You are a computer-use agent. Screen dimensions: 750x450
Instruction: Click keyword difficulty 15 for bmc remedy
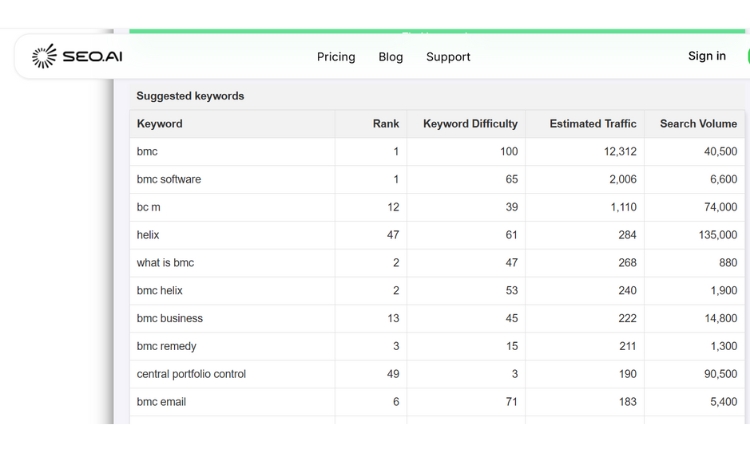tap(512, 346)
